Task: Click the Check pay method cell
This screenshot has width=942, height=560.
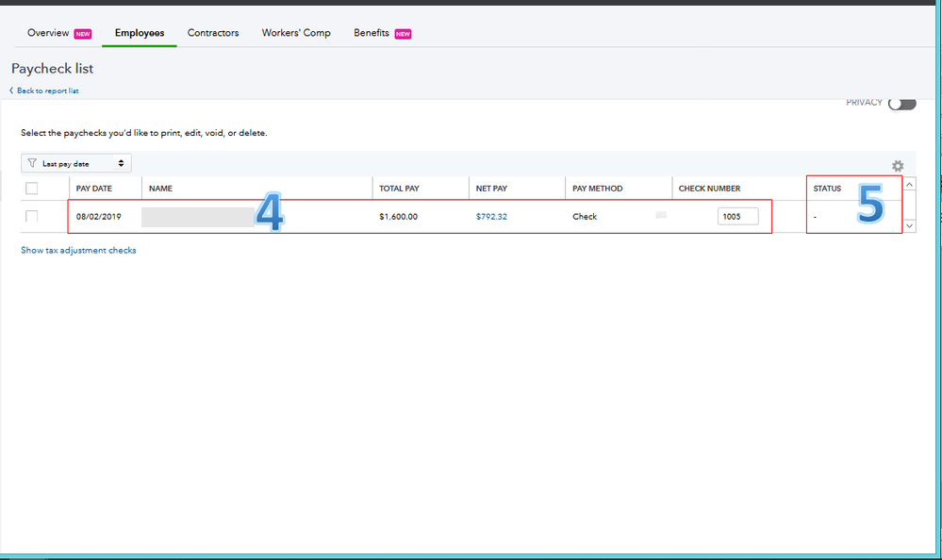Action: pos(585,216)
